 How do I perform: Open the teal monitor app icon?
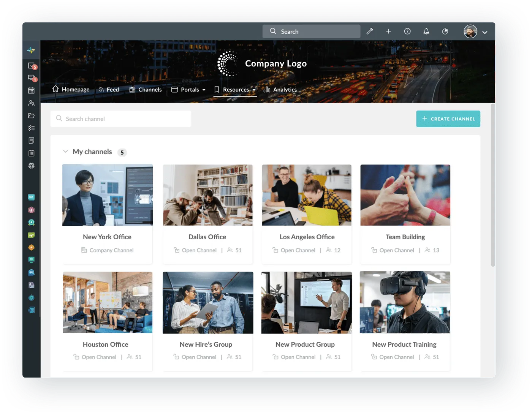31,260
